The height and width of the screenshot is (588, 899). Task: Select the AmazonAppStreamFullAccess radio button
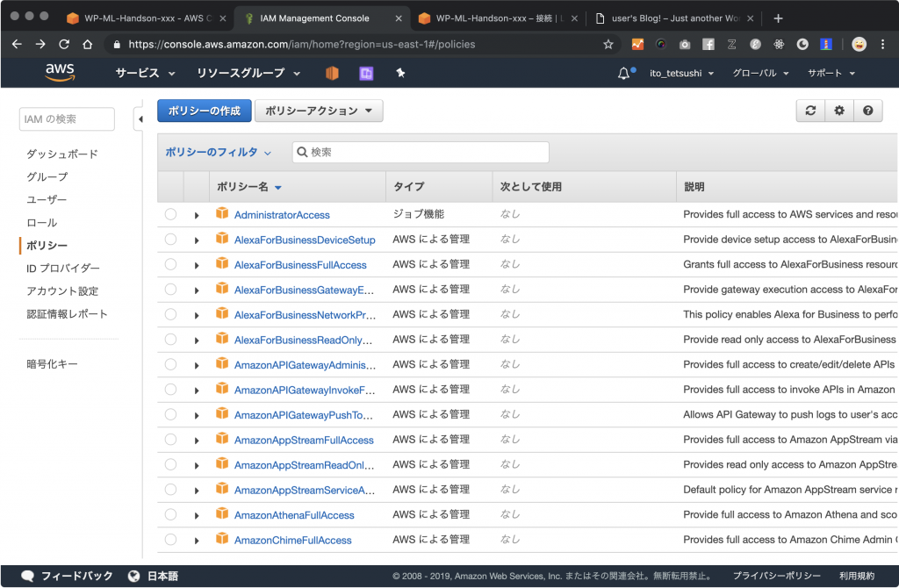click(170, 440)
